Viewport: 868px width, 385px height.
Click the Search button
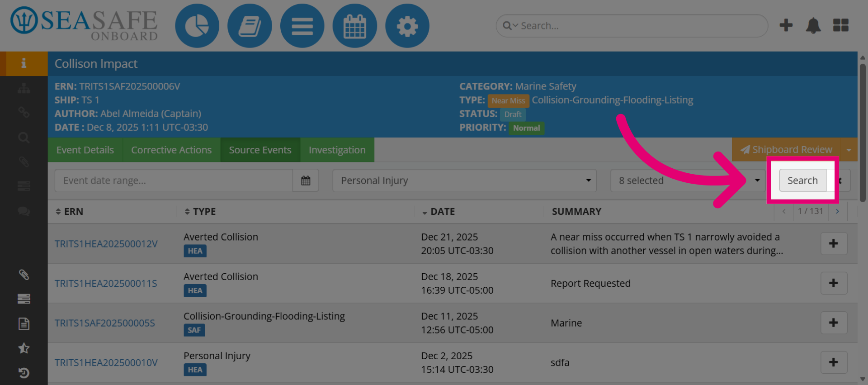(802, 181)
